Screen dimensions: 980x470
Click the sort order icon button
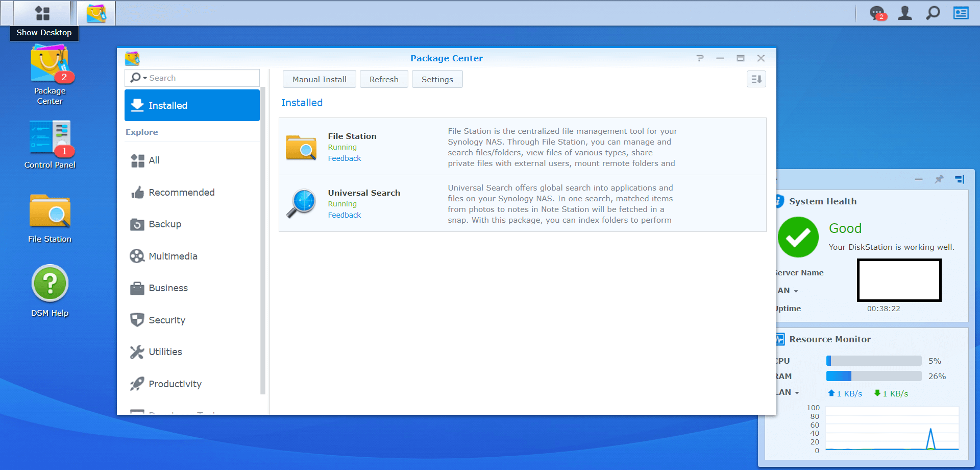click(x=756, y=79)
